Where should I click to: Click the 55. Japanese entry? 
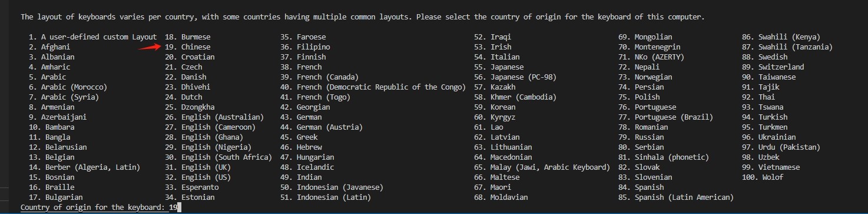coord(499,67)
